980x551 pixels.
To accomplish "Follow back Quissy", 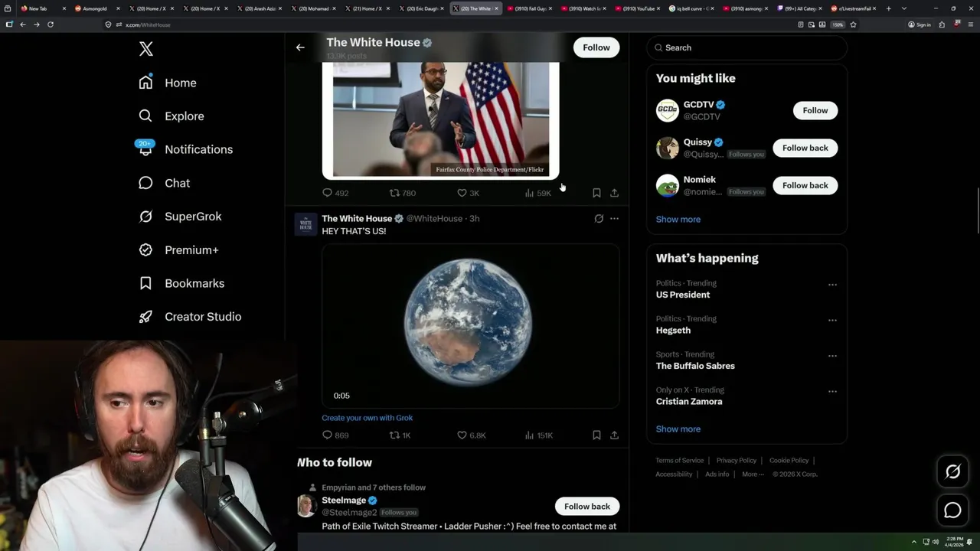I will [x=805, y=148].
